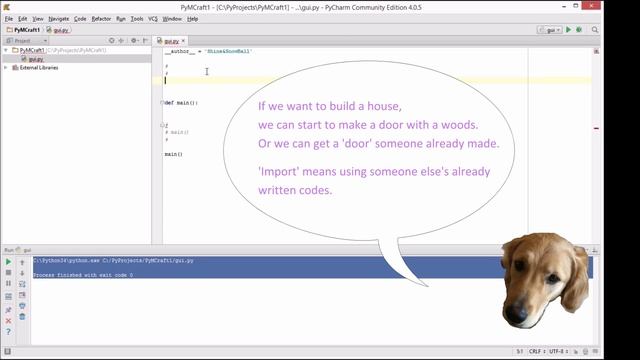Image resolution: width=640 pixels, height=360 pixels.
Task: Open the File menu
Action: [9, 19]
